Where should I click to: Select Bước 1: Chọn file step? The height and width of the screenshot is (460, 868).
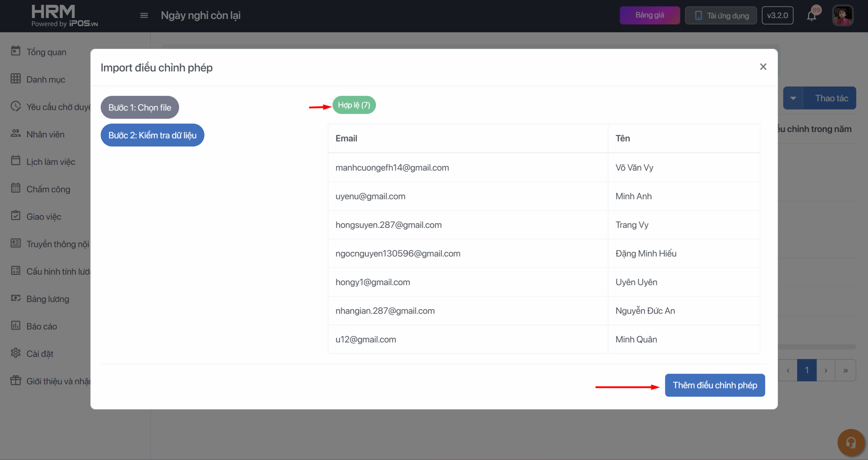[140, 107]
